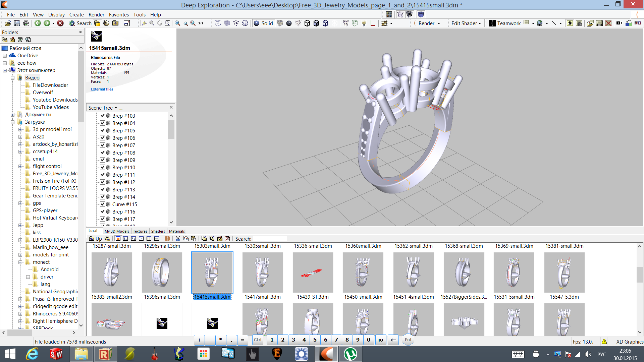Image resolution: width=644 pixels, height=362 pixels.
Task: Open Internet Explorer from the taskbar
Action: click(x=33, y=354)
